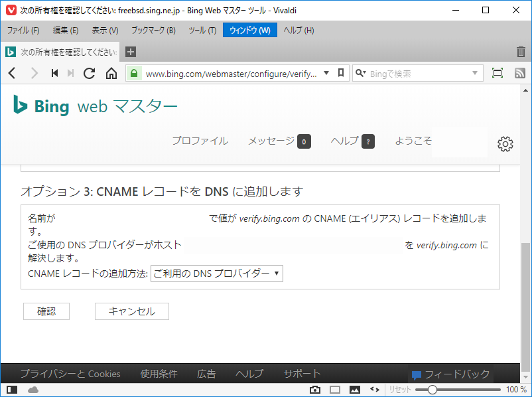Open プライバシーと Cookies footer link

point(70,374)
